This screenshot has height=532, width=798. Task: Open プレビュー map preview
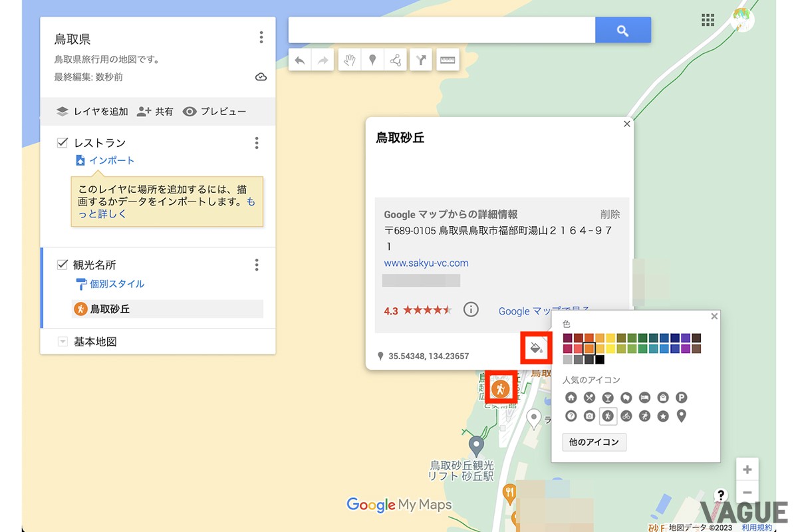click(215, 112)
